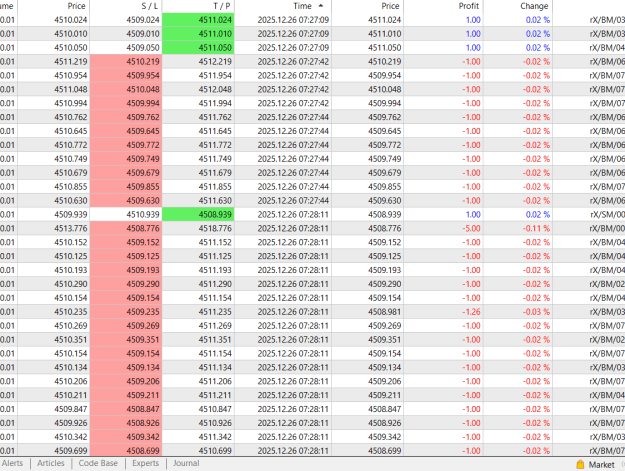
Task: Click profit 1.00 in the 4509.939 row
Action: pyautogui.click(x=444, y=214)
